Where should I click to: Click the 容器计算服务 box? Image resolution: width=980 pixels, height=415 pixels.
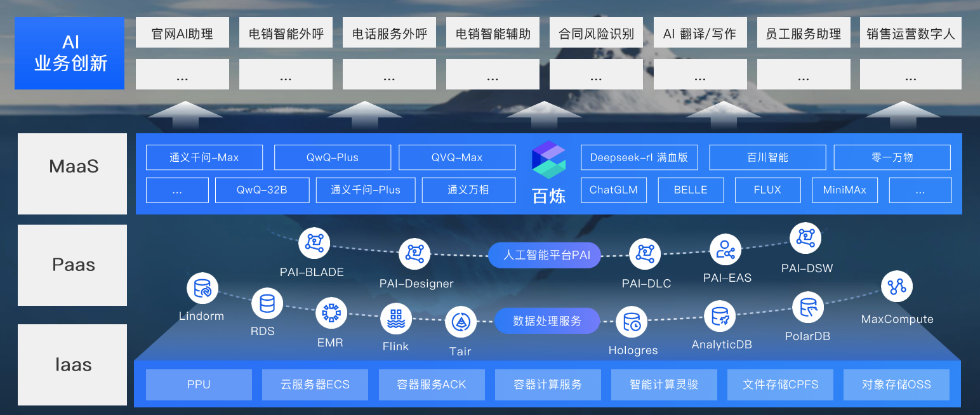548,385
